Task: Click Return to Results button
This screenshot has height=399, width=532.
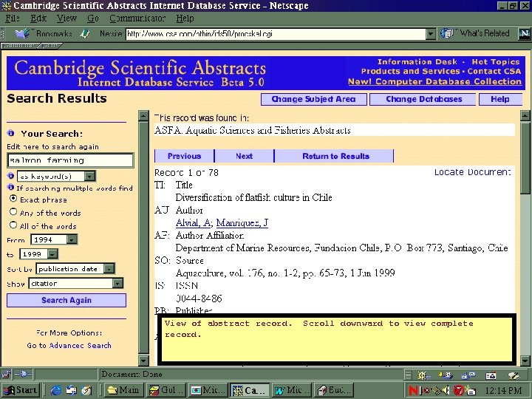Action: (x=334, y=156)
